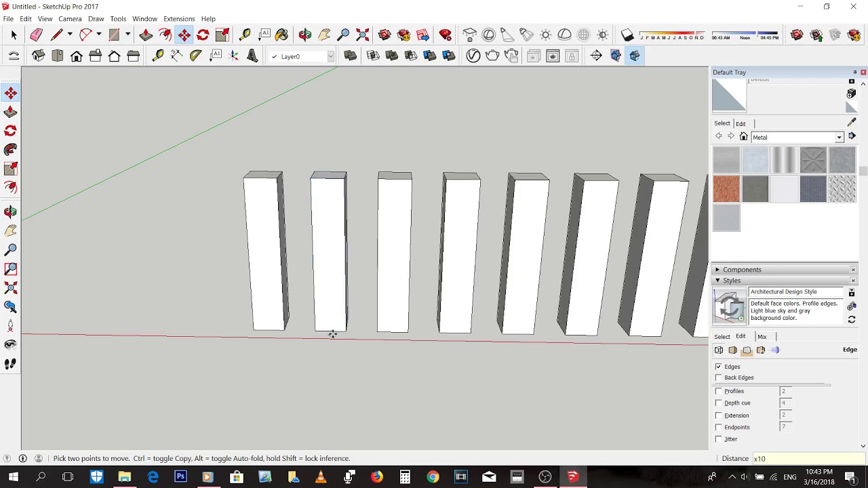The width and height of the screenshot is (868, 488).
Task: Open the Rectangle shape tool dropdown arrow
Action: [127, 35]
